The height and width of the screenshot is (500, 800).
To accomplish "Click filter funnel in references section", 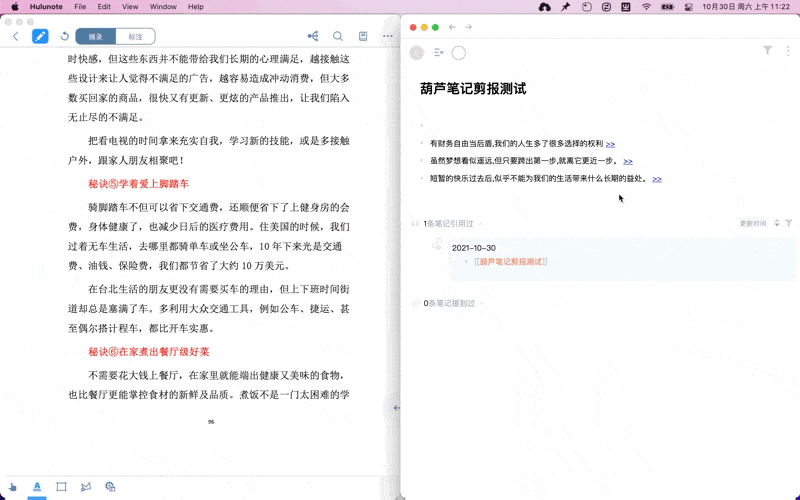I will click(x=789, y=223).
